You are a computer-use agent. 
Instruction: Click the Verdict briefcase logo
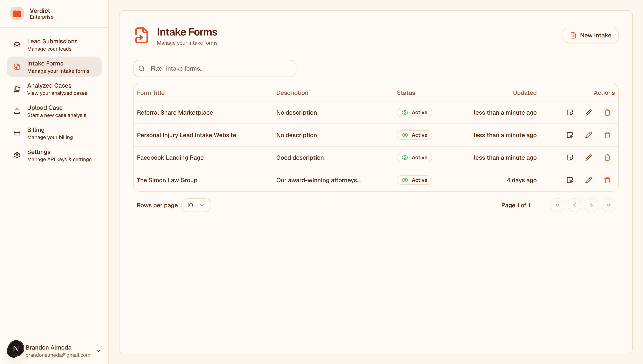point(17,13)
